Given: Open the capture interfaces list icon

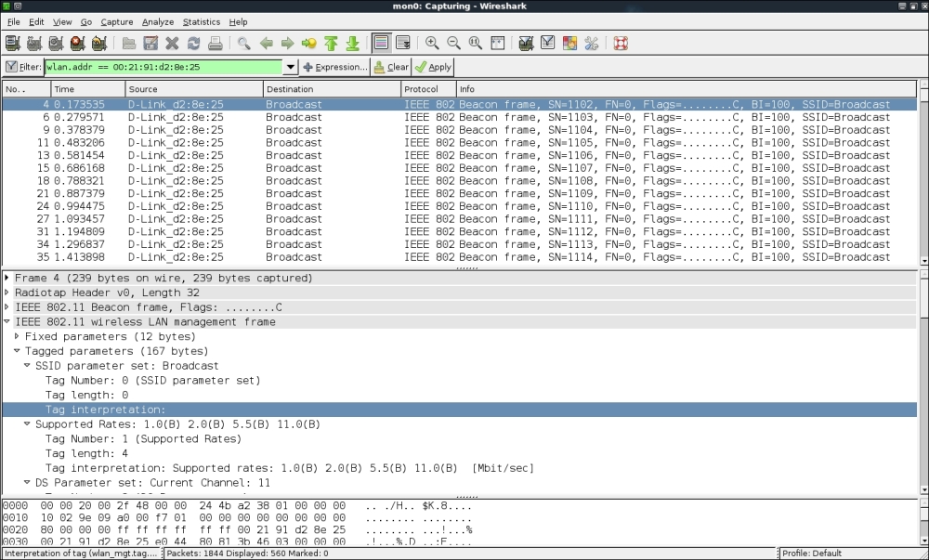Looking at the screenshot, I should pos(12,44).
